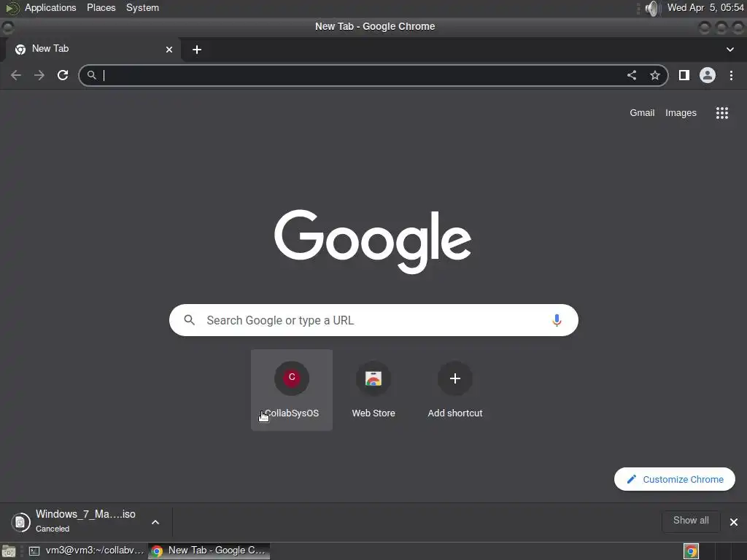Open the CollabSysOS shortcut

click(292, 390)
